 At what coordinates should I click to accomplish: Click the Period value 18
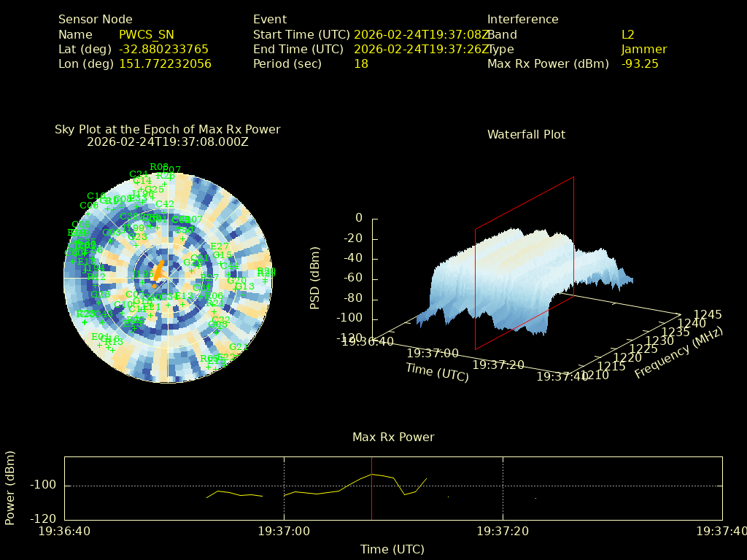point(360,63)
